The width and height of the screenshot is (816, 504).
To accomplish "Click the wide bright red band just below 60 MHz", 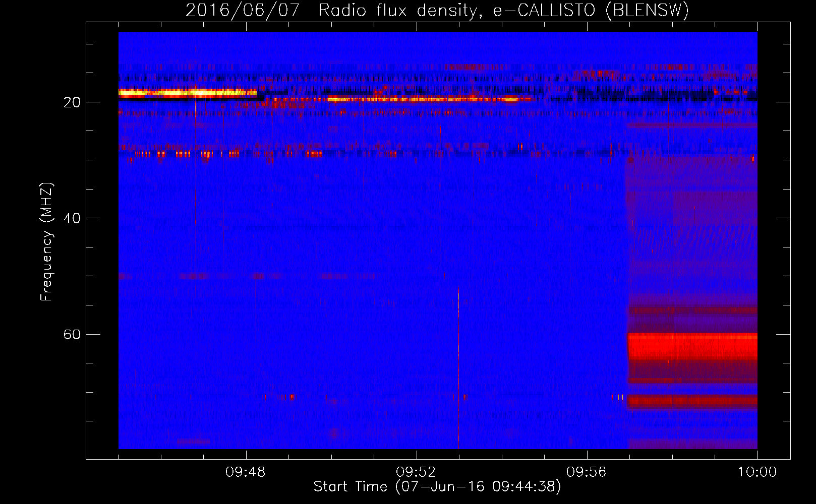I will 692,347.
